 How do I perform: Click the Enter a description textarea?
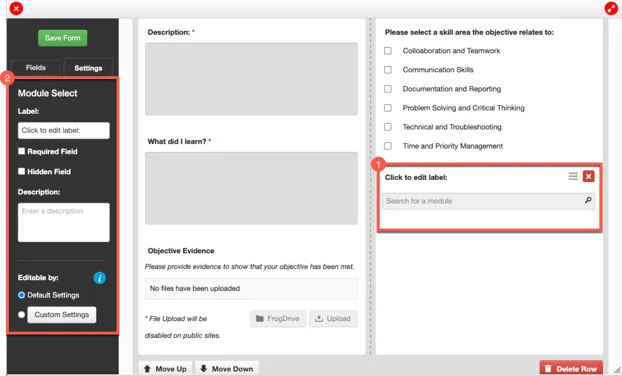tap(63, 223)
